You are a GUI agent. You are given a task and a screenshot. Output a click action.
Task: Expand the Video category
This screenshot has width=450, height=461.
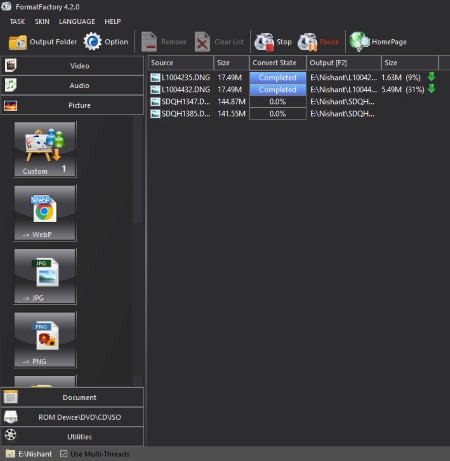tap(72, 66)
